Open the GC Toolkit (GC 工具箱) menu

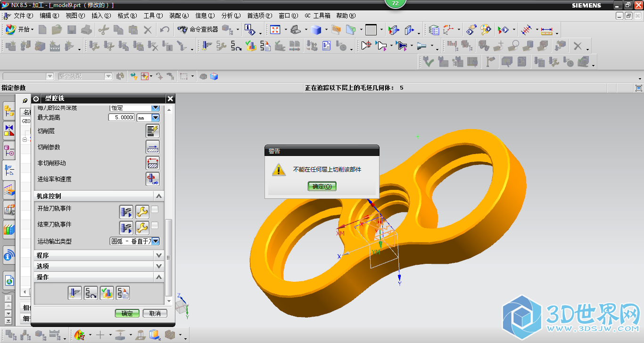(317, 16)
